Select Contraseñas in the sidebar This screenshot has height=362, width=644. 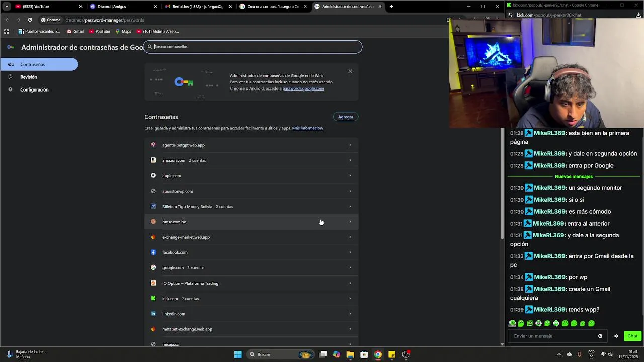click(x=39, y=64)
